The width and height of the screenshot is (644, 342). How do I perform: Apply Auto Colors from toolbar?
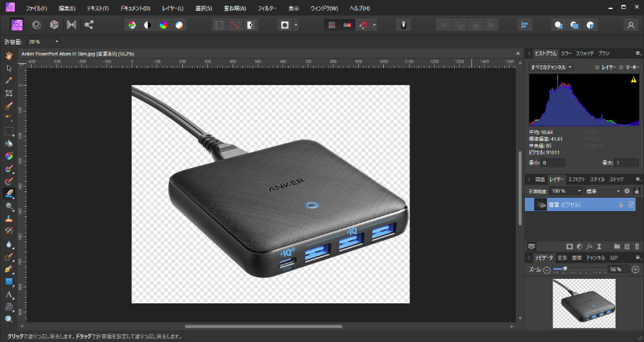[x=164, y=25]
